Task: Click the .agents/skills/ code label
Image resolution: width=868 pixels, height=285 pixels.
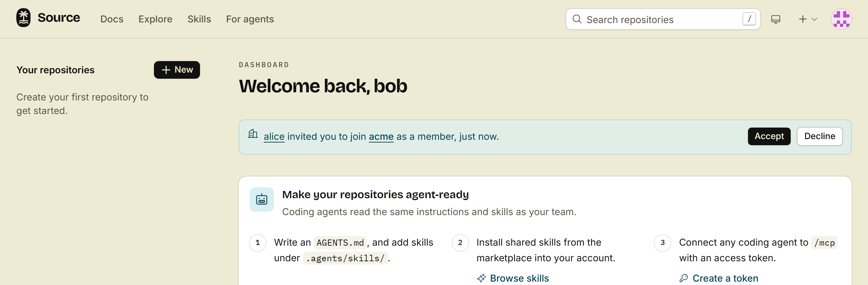Action: [x=345, y=258]
